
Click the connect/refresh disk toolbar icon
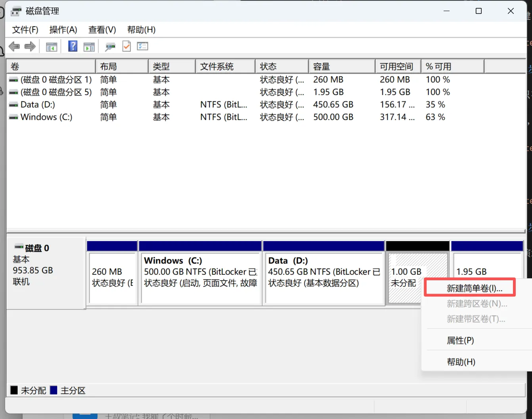tap(110, 47)
